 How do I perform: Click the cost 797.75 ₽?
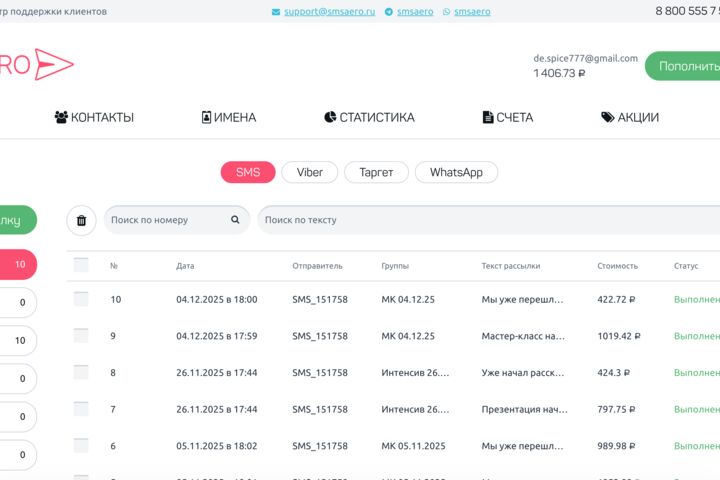pyautogui.click(x=616, y=409)
